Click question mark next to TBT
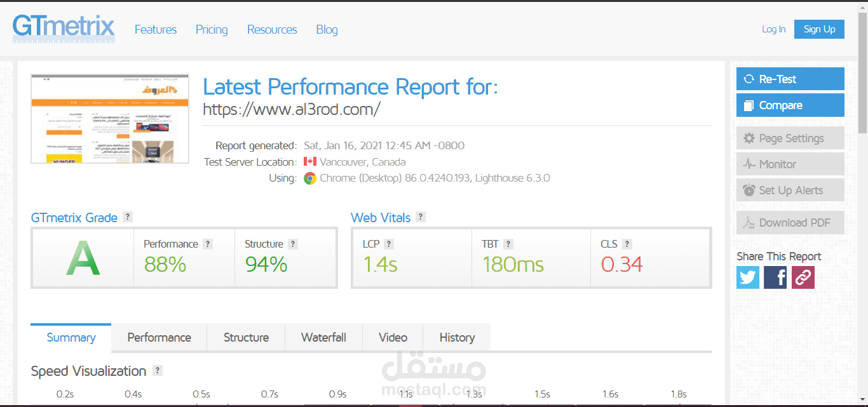Screen dimensions: 868x407 (x=508, y=244)
